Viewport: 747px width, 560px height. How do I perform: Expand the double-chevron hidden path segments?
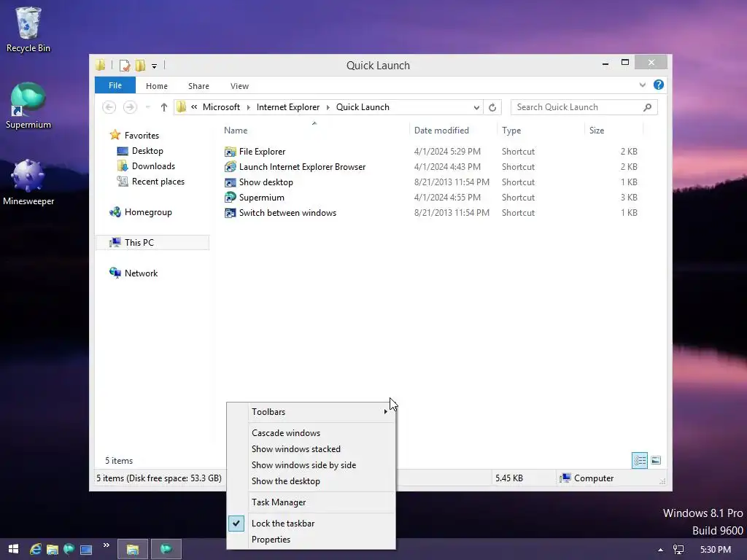(194, 107)
